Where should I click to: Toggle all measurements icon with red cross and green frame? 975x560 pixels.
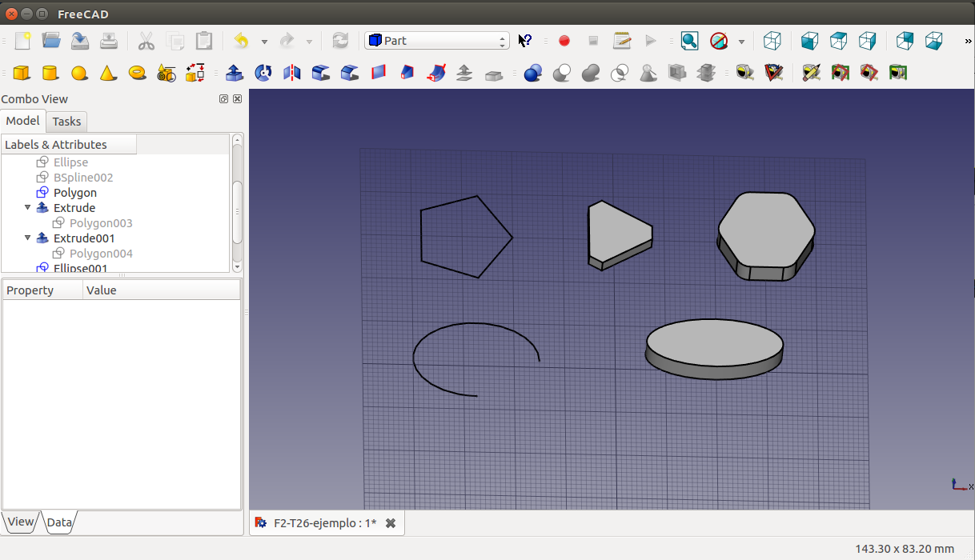(x=840, y=74)
